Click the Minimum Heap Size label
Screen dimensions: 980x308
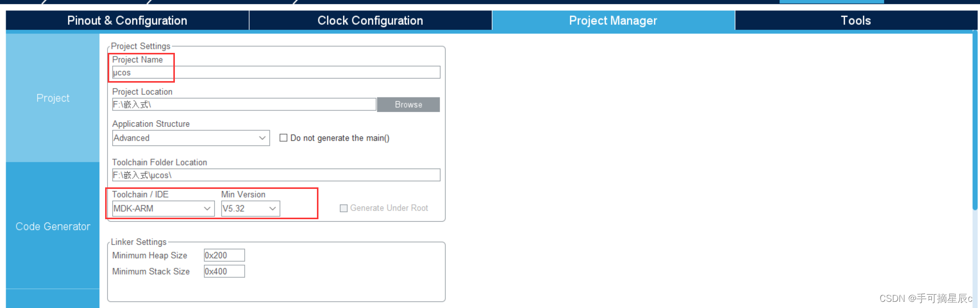(150, 255)
